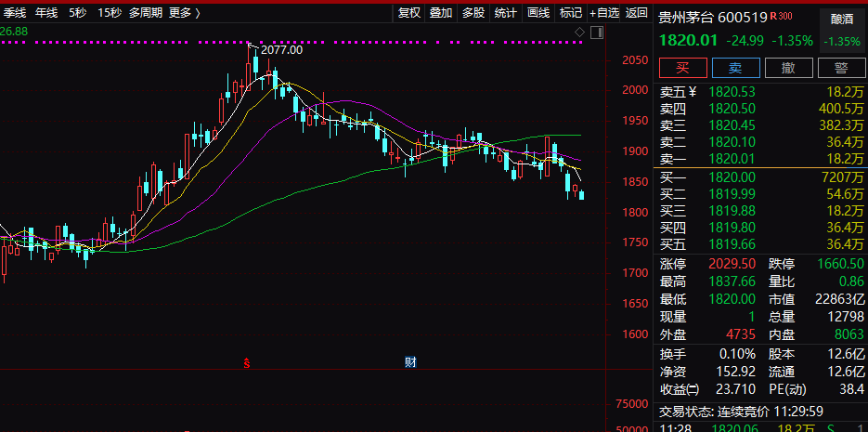Click 标记 mark tool
868x432 pixels.
571,13
